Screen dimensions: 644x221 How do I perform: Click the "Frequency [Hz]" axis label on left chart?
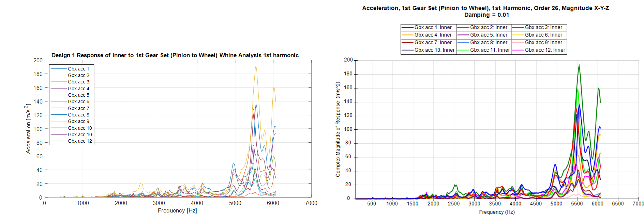(177, 210)
